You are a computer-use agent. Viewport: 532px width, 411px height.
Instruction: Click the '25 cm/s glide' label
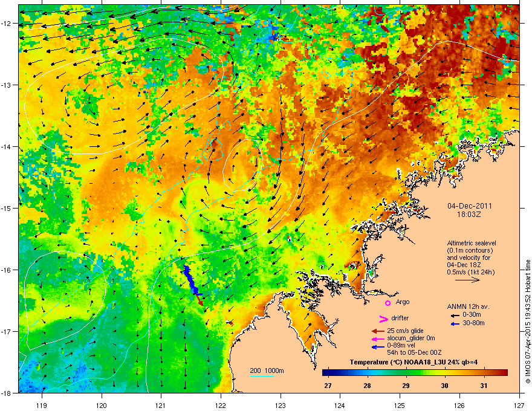pyautogui.click(x=405, y=331)
